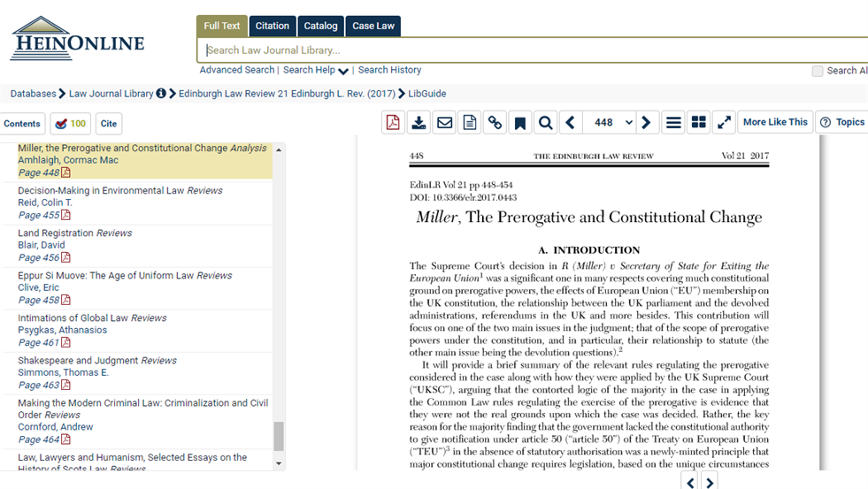The height and width of the screenshot is (489, 868).
Task: Go to Law Journal Library breadcrumb
Action: (x=111, y=94)
